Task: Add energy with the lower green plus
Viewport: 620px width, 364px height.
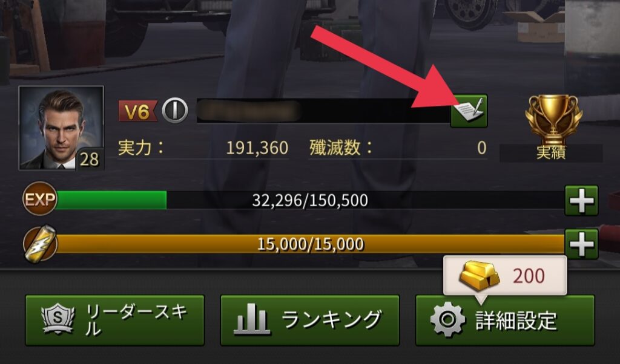Action: (x=581, y=244)
